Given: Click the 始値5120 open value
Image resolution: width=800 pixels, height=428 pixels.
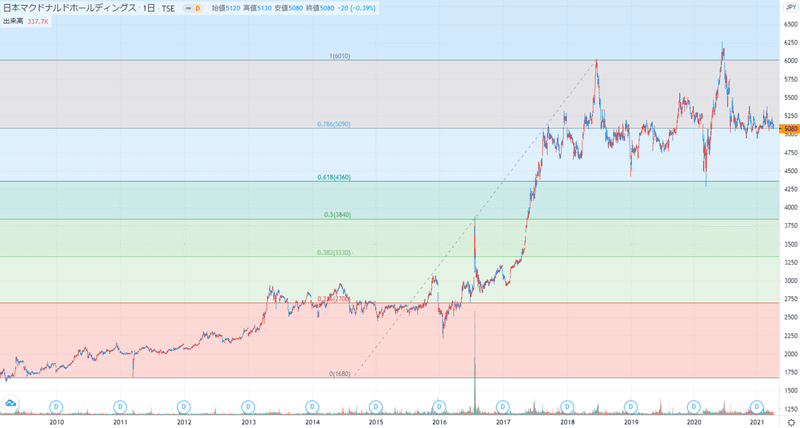Looking at the screenshot, I should pos(226,8).
